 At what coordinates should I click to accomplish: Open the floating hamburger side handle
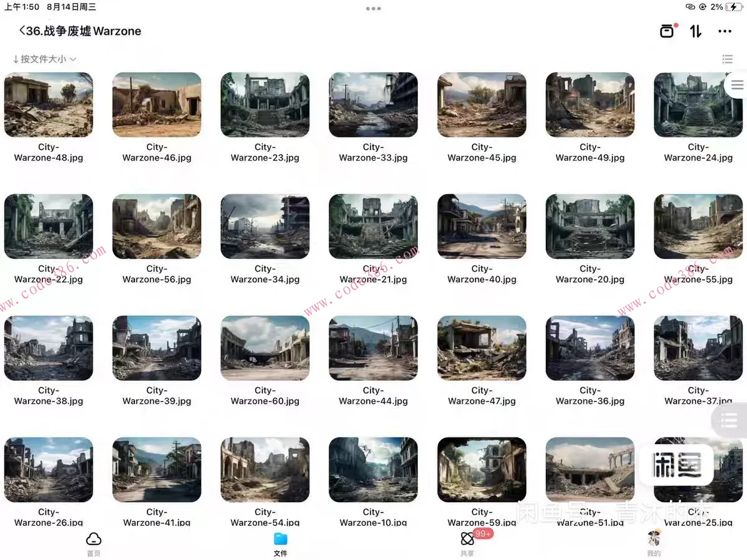pos(736,85)
